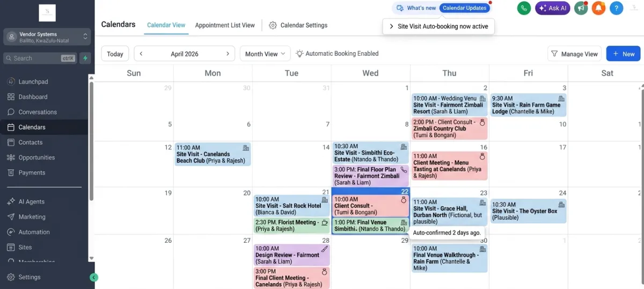Open the 1:00 PM Final Venue Simbithi event

pyautogui.click(x=370, y=226)
